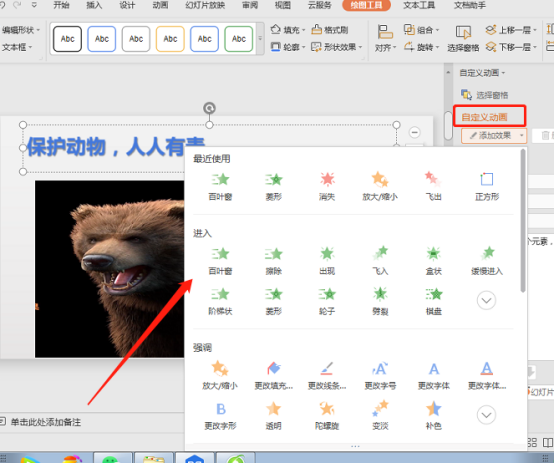Apply the 盒状 entrance effect
The width and height of the screenshot is (554, 463).
coord(434,261)
